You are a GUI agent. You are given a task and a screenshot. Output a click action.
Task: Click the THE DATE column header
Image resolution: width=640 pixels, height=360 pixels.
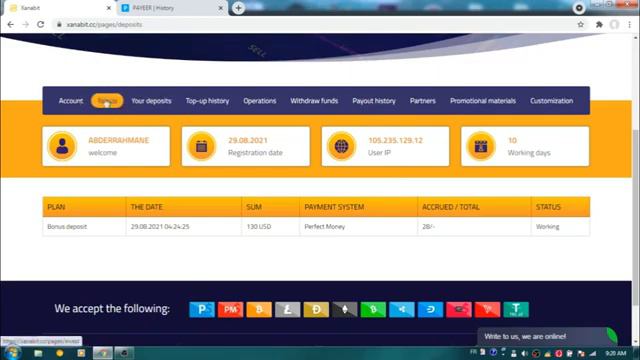[x=184, y=207]
